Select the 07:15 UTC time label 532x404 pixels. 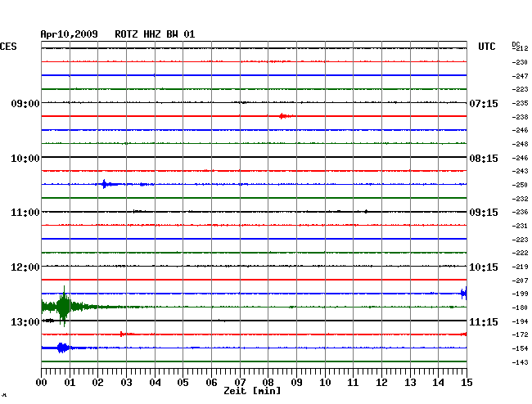pos(484,103)
